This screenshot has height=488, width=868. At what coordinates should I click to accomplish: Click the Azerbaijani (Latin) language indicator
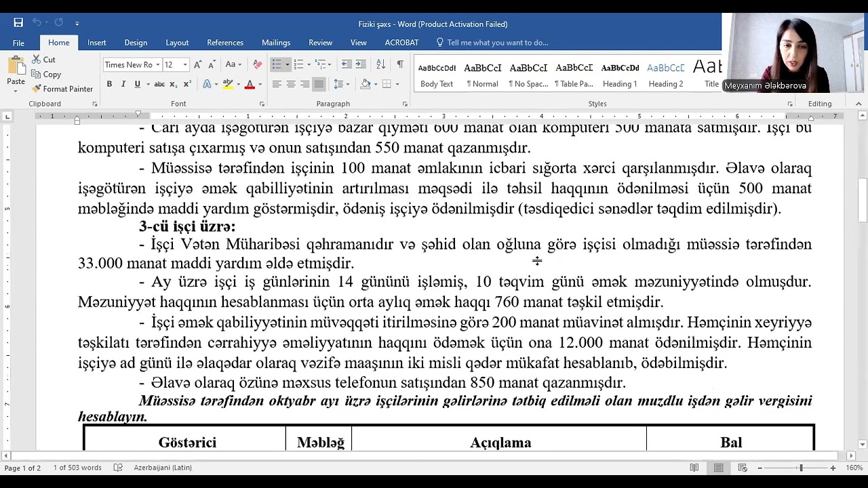point(163,468)
